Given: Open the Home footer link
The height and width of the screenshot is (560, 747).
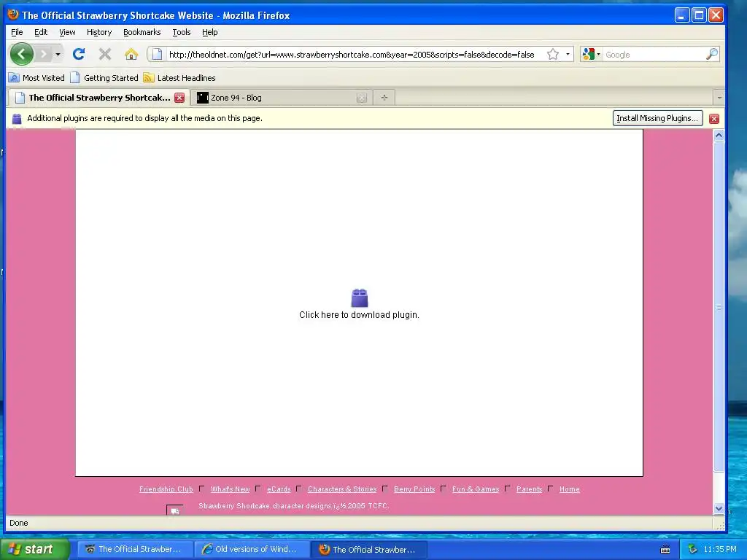Looking at the screenshot, I should tap(569, 489).
